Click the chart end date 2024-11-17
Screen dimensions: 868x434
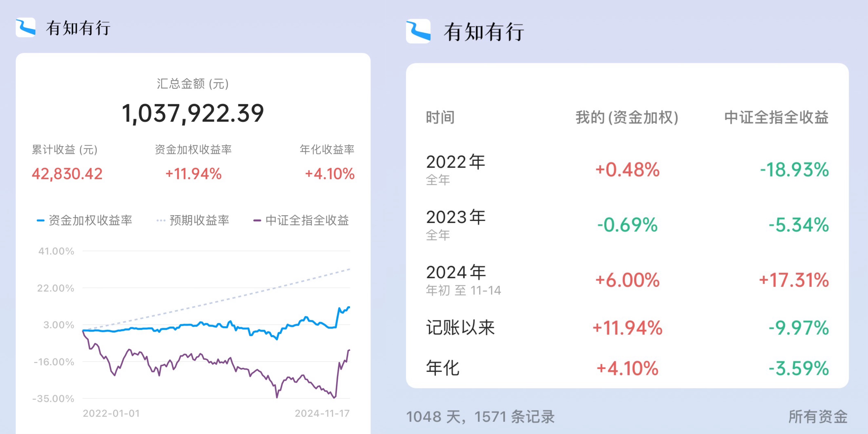[x=322, y=413]
